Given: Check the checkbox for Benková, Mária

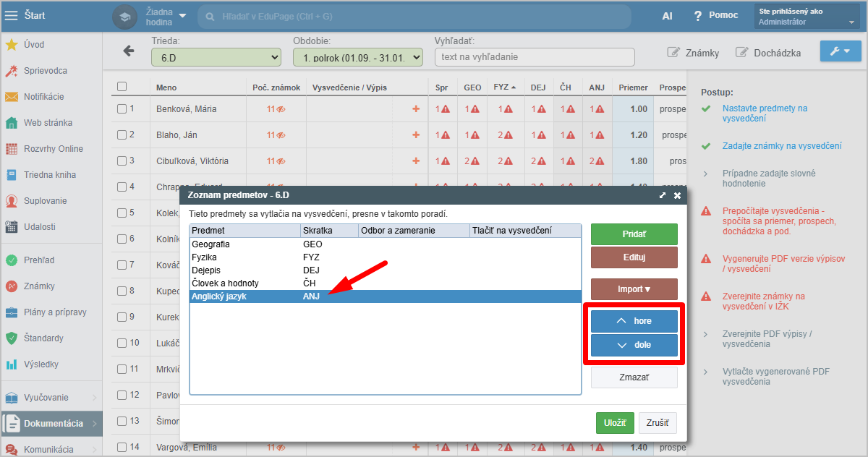Looking at the screenshot, I should (x=122, y=109).
